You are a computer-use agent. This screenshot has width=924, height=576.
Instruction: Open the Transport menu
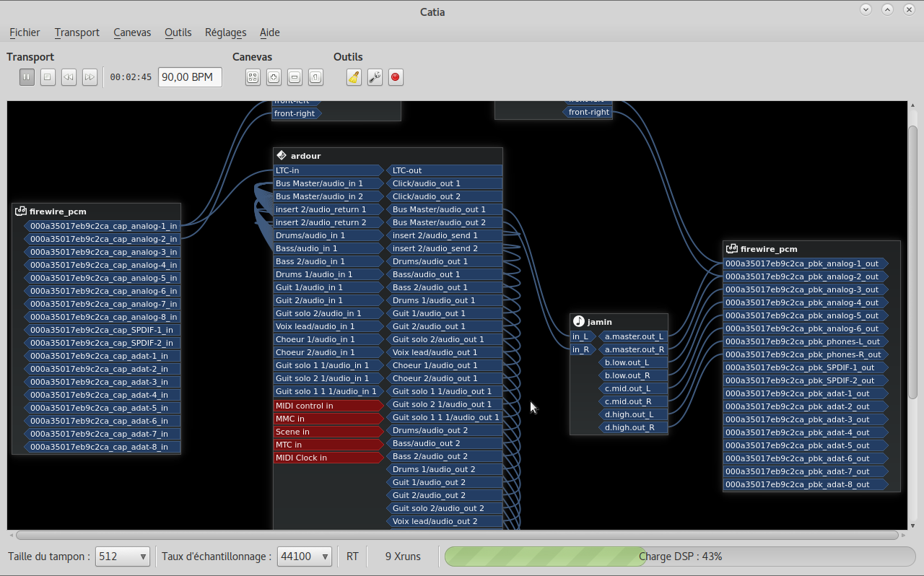point(77,32)
